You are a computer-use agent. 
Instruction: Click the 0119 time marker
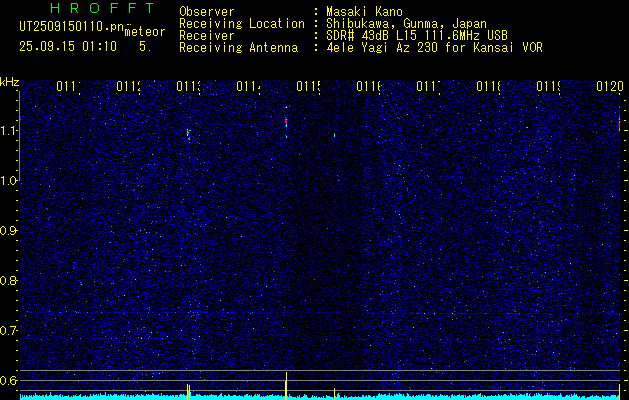coord(549,86)
